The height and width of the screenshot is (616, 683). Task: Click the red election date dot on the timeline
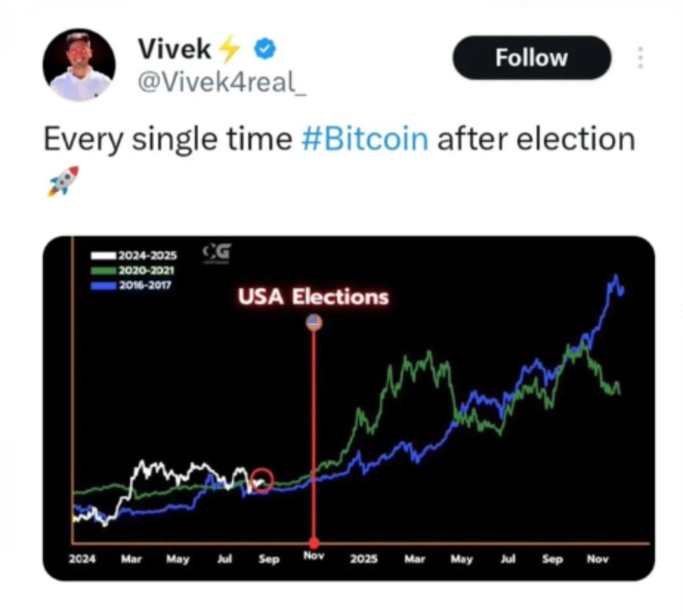314,542
